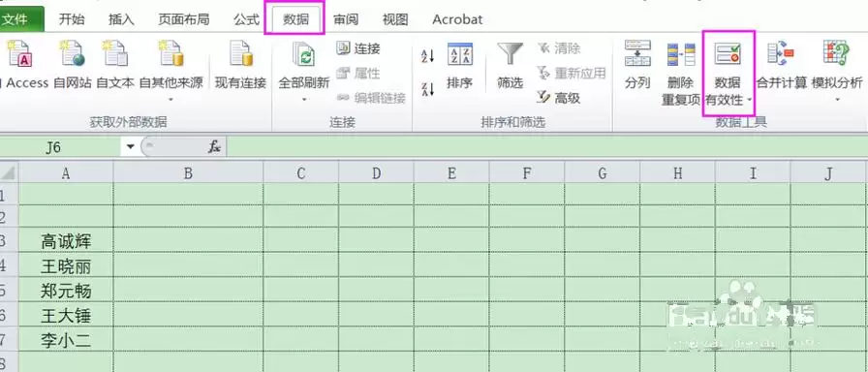Select the cell containing 郑元畅

pos(66,291)
